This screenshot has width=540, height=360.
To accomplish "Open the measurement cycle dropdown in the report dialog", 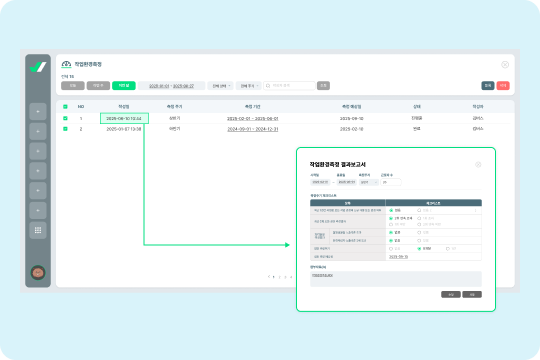I will tap(368, 182).
